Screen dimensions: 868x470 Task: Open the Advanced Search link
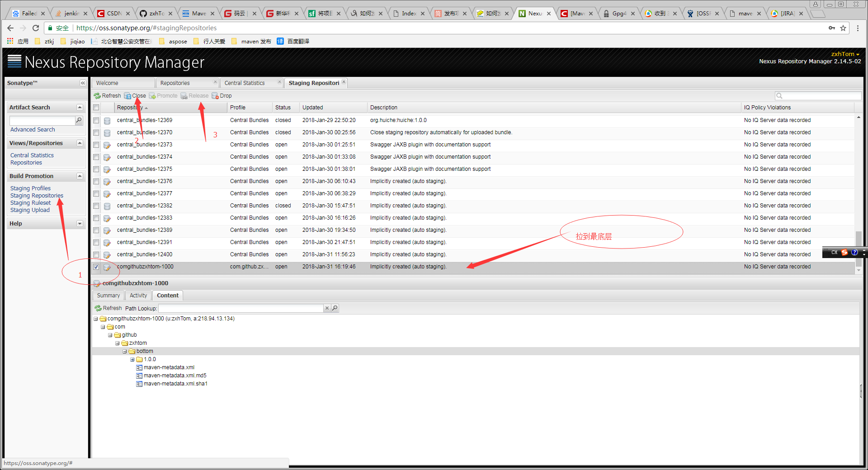point(33,130)
